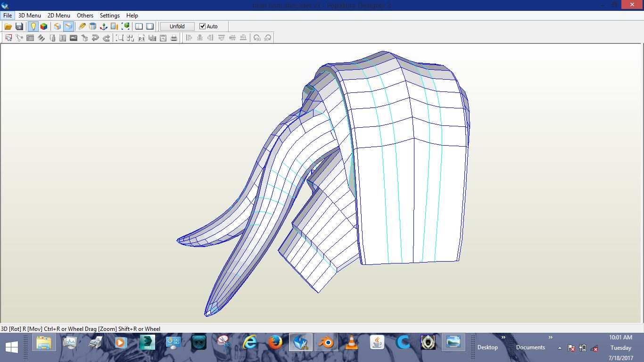Show hidden system tray icons arrow
644x362 pixels.
click(x=560, y=348)
